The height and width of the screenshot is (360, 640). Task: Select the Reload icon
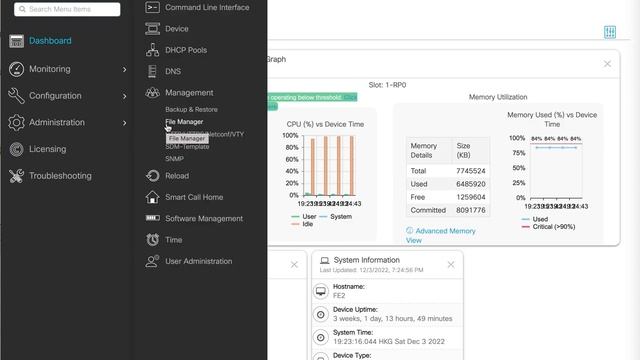pyautogui.click(x=153, y=176)
